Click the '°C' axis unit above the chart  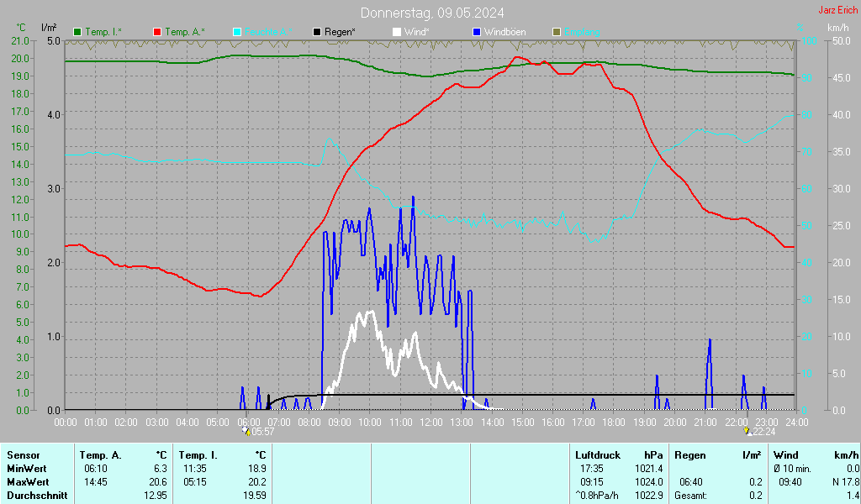tap(21, 28)
